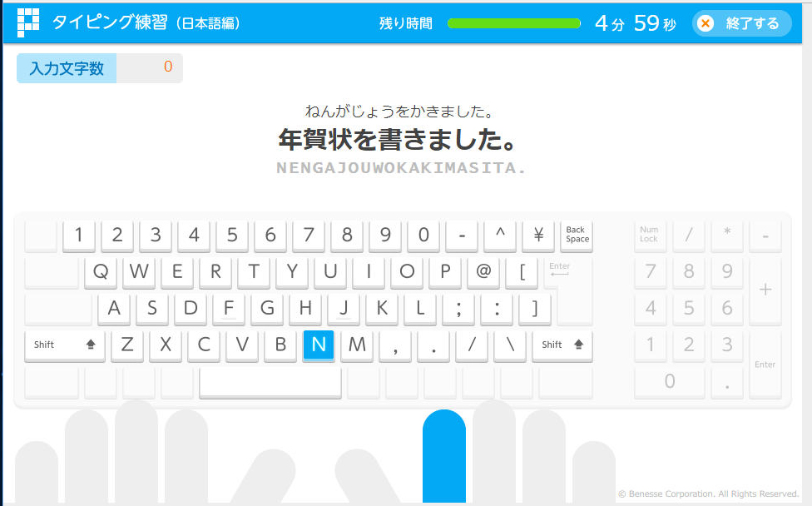Click the C key on keyboard

pos(204,345)
